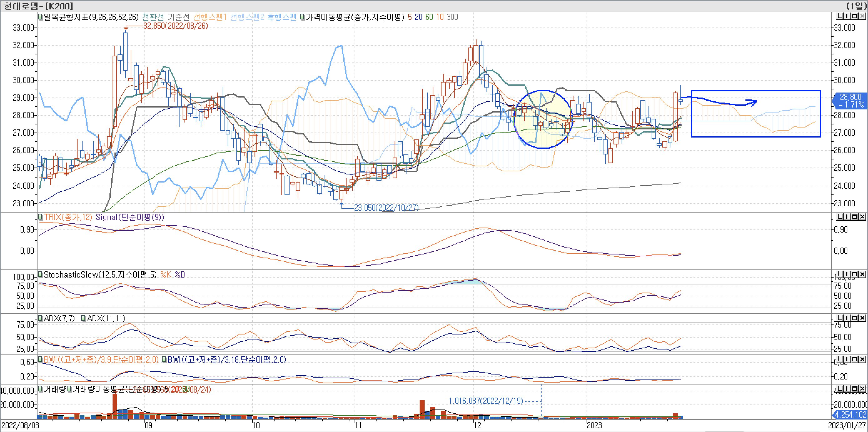
Task: Close the TRIX indicator panel
Action: 862,217
